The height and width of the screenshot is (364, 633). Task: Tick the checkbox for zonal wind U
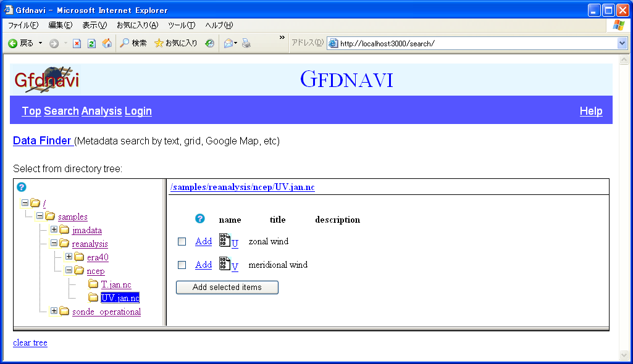[x=182, y=241]
